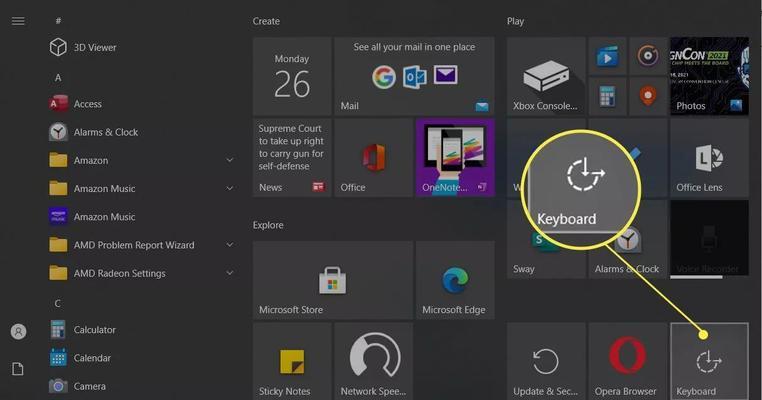Screen dimensions: 762x400
Task: Open the user account icon
Action: pos(18,331)
